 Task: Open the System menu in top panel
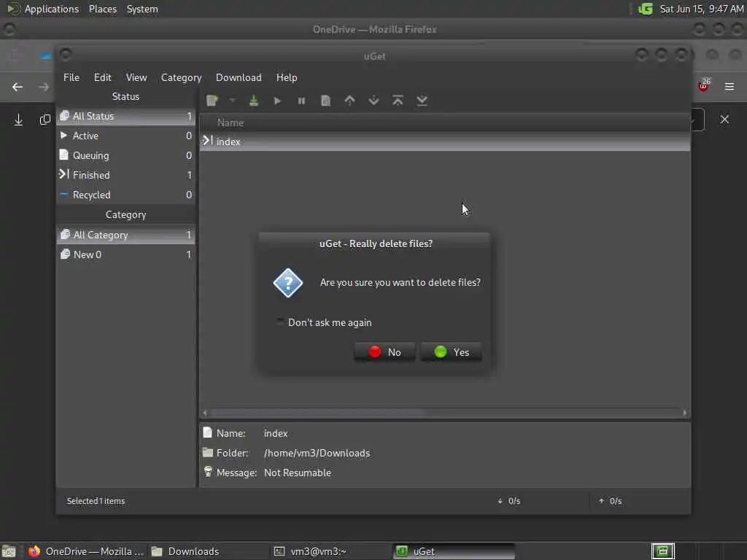pos(142,9)
